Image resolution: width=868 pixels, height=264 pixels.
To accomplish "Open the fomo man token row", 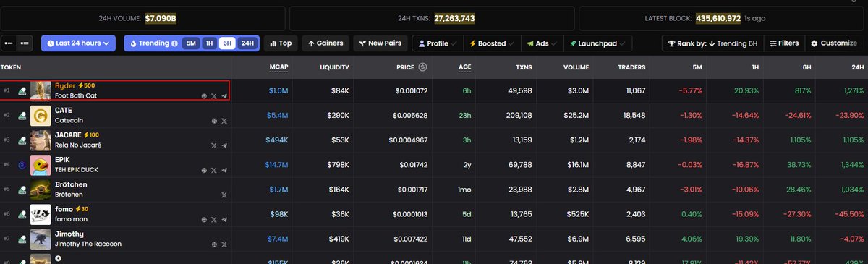I will [x=434, y=215].
